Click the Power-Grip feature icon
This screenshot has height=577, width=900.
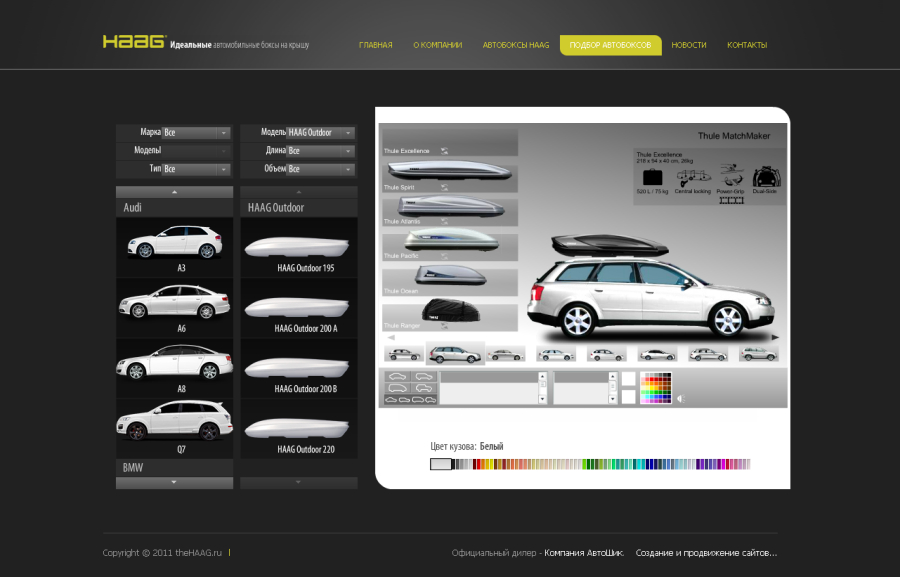(x=731, y=176)
